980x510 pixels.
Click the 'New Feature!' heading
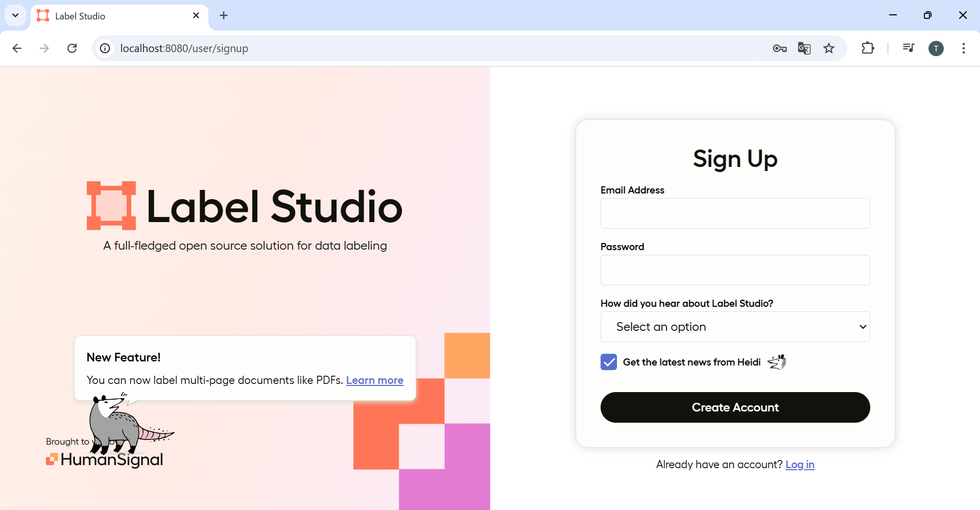pyautogui.click(x=124, y=357)
